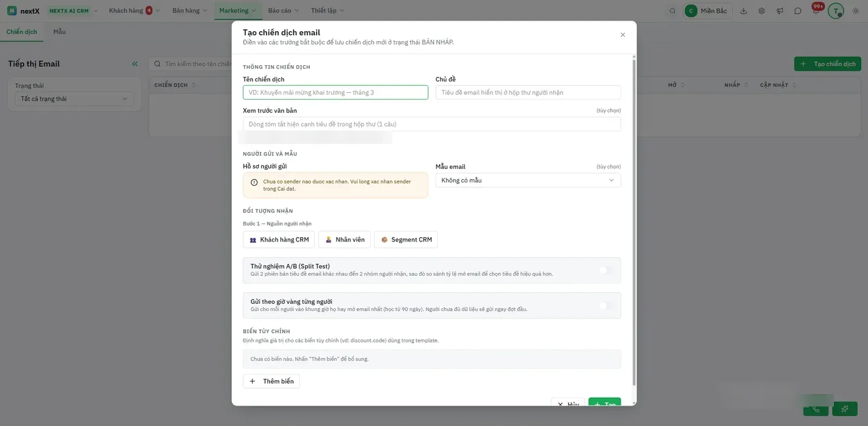Image resolution: width=868 pixels, height=426 pixels.
Task: Select Segment CRM recipient source
Action: 406,240
